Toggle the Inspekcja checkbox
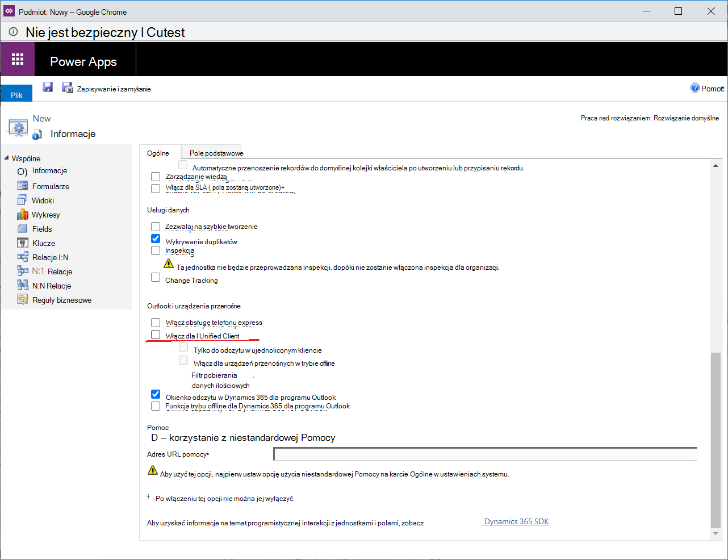The width and height of the screenshot is (728, 560). tap(156, 250)
